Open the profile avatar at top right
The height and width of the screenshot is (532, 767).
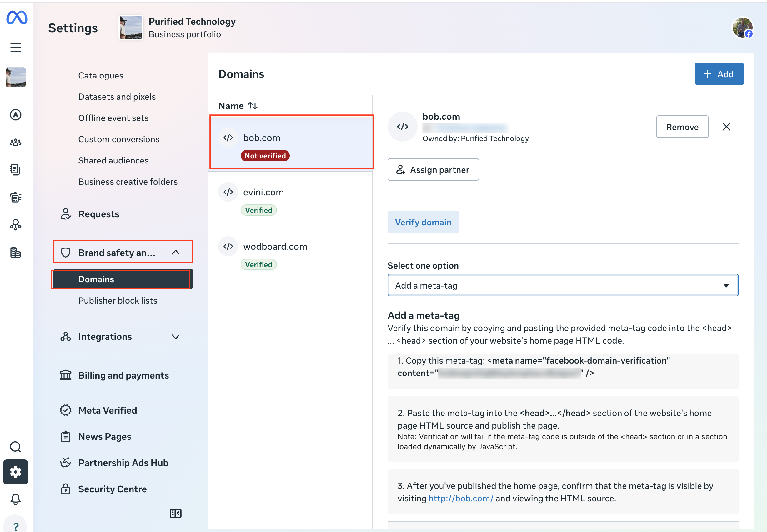point(742,28)
